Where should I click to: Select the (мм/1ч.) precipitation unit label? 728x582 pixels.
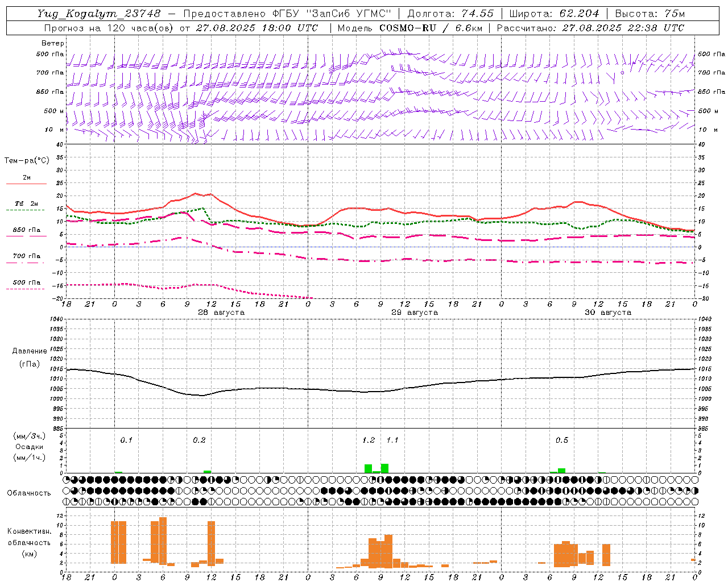coord(30,458)
